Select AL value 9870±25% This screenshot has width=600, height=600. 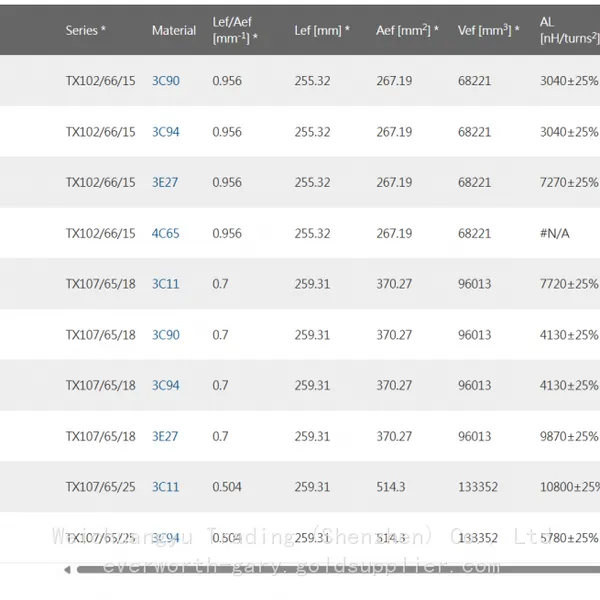point(569,436)
